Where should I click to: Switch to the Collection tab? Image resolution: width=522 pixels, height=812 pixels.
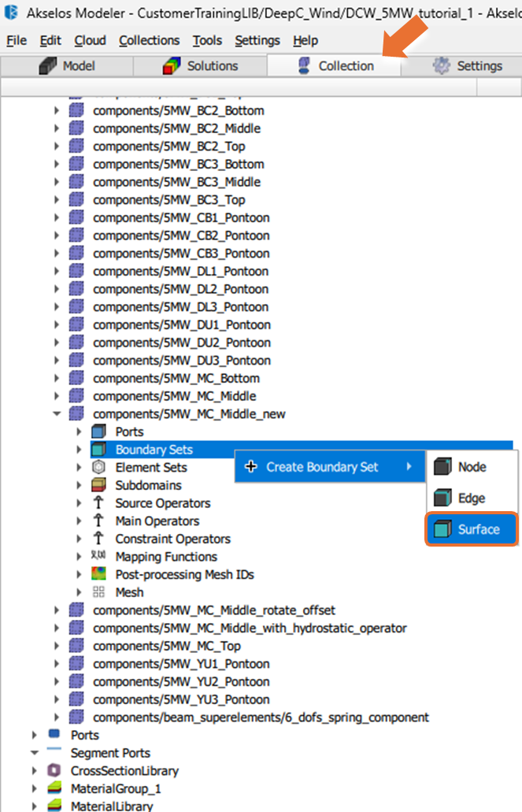tap(335, 66)
